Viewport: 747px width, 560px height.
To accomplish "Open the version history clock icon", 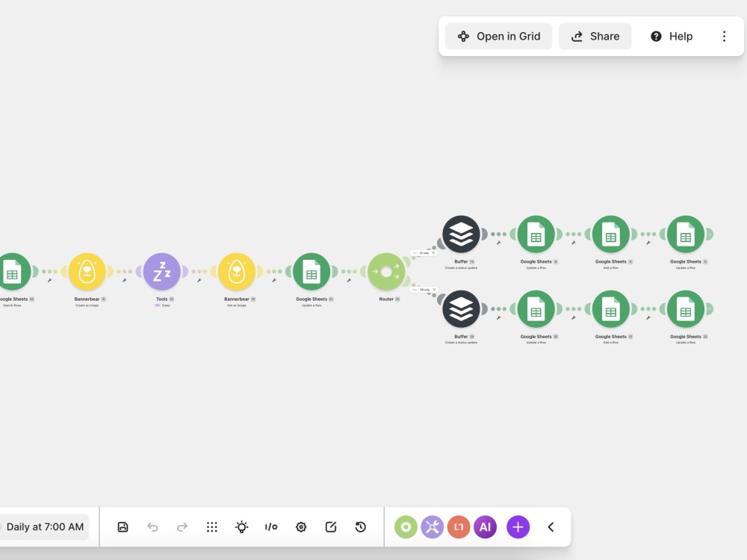I will click(x=361, y=526).
